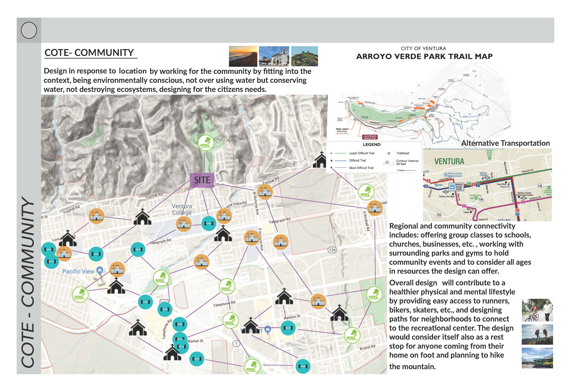Click the Trailhead star symbol in the legend

click(389, 153)
